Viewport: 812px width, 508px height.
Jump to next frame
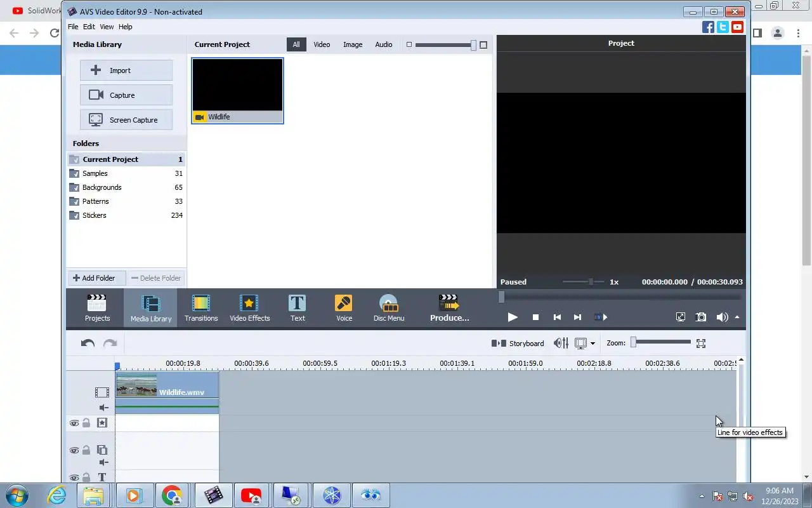point(577,317)
